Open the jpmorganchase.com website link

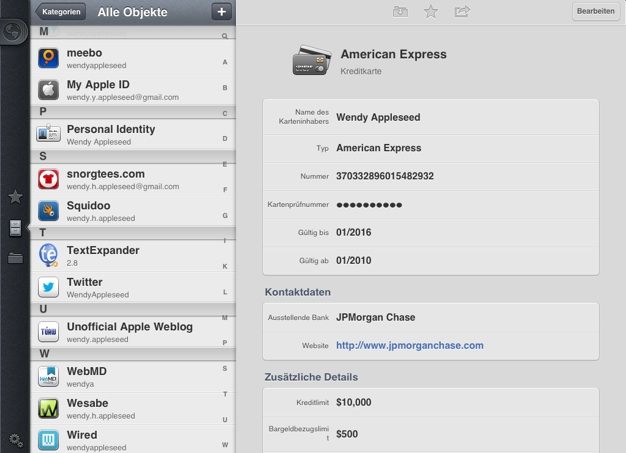tap(410, 345)
